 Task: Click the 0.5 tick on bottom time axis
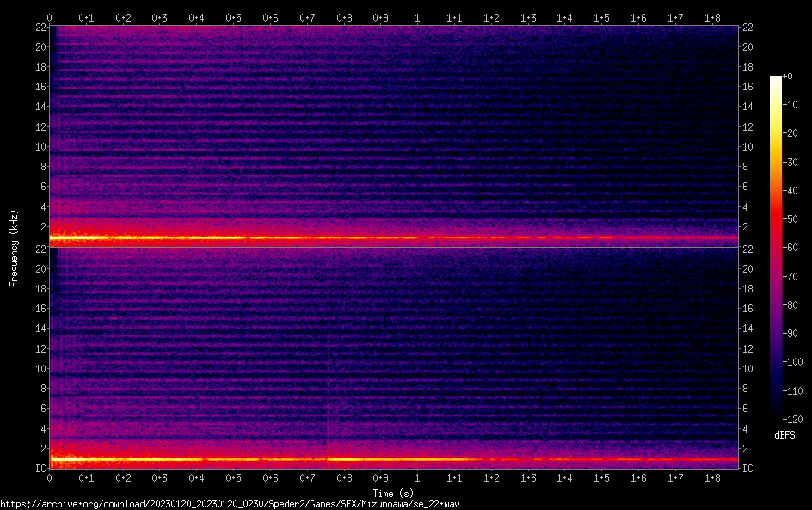[x=233, y=477]
